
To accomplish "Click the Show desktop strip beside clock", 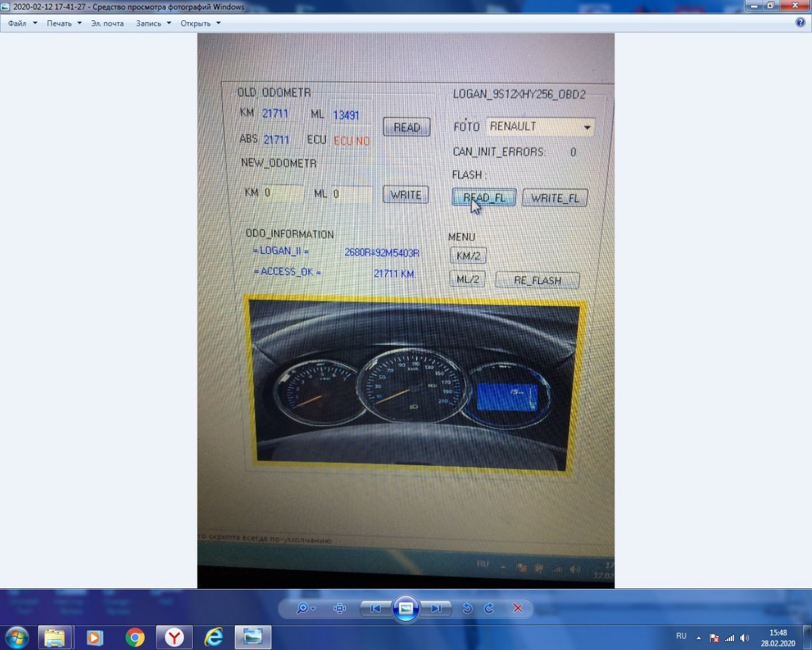I will tap(807, 637).
